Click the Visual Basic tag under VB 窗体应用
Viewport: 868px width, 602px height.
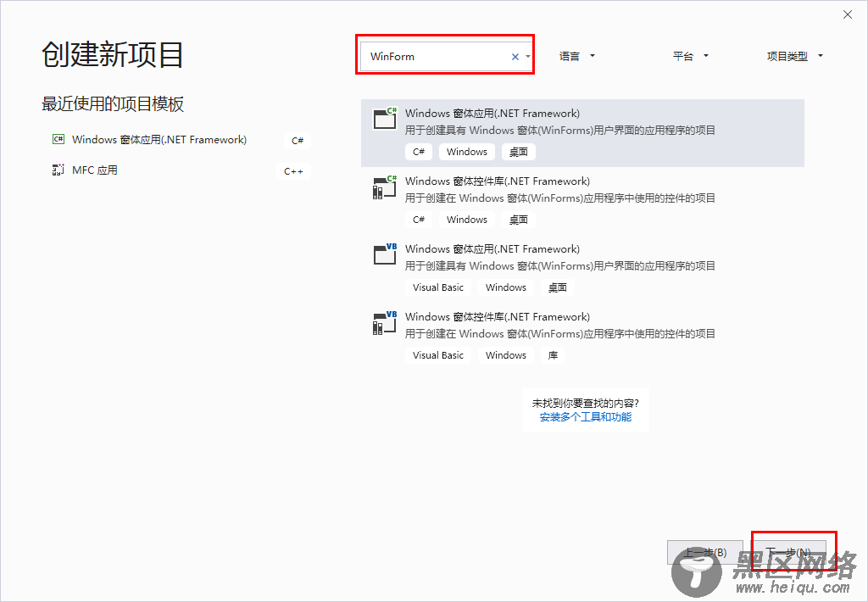pyautogui.click(x=438, y=287)
